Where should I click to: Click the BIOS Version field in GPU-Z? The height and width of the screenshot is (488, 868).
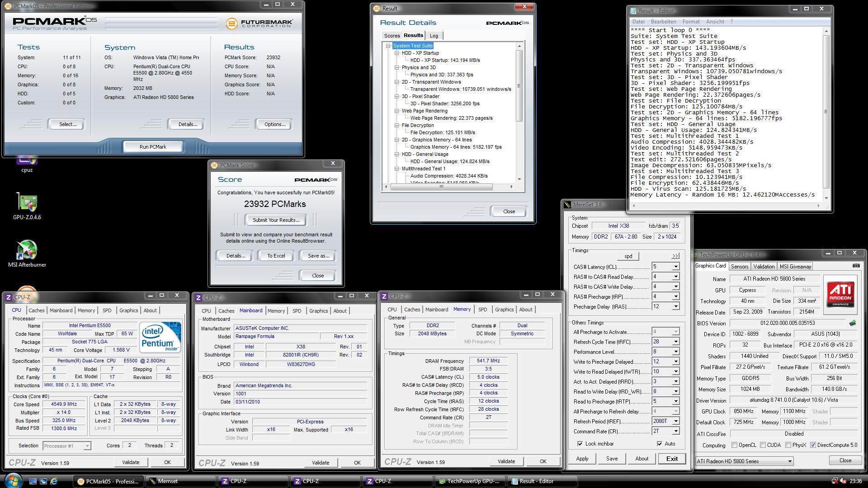coord(787,323)
